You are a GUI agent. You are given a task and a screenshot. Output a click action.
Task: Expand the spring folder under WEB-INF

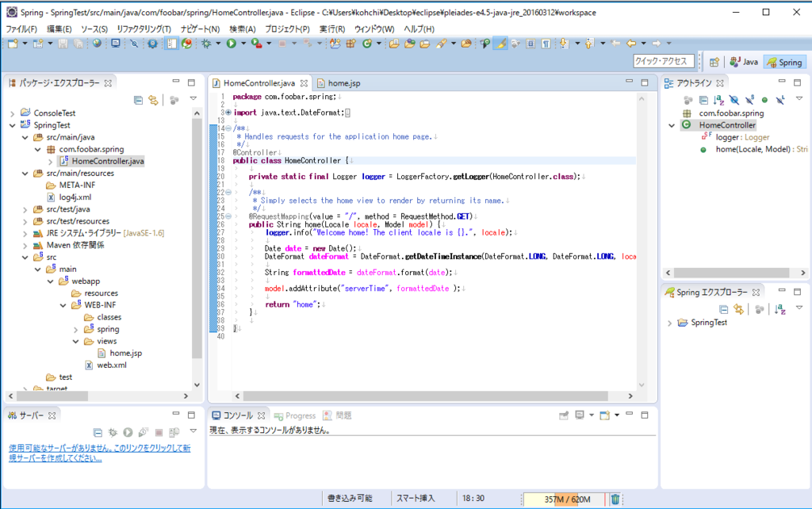tap(75, 329)
